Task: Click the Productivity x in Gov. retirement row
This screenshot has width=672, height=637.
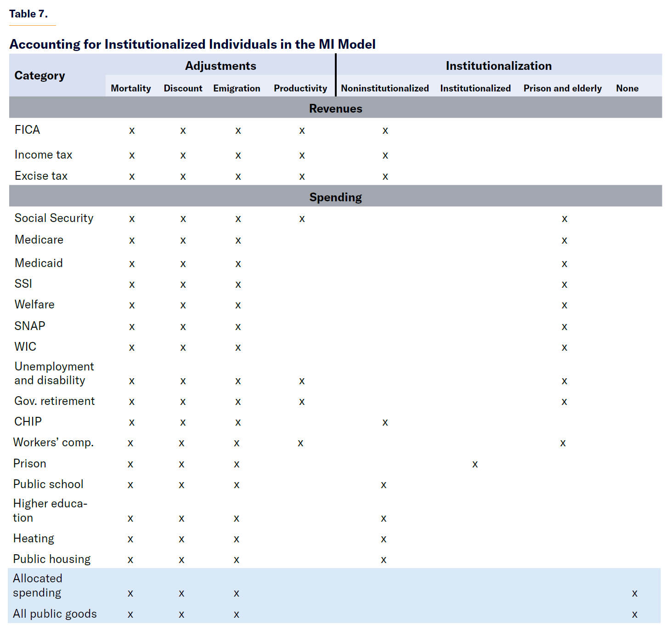Action: tap(302, 402)
